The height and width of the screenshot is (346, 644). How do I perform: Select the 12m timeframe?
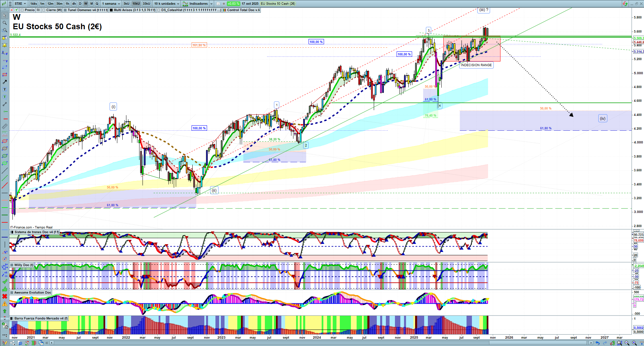point(50,4)
